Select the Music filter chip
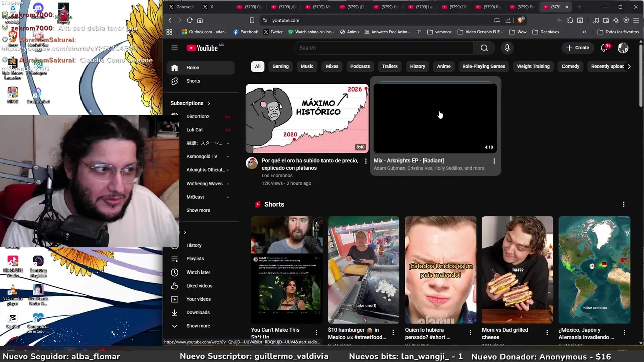 tap(307, 66)
